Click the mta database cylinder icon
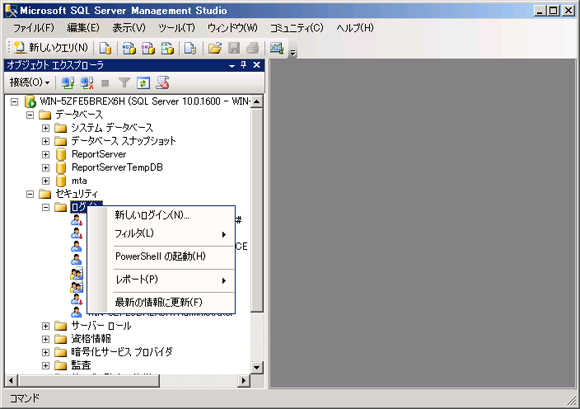The width and height of the screenshot is (580, 409). coord(61,181)
